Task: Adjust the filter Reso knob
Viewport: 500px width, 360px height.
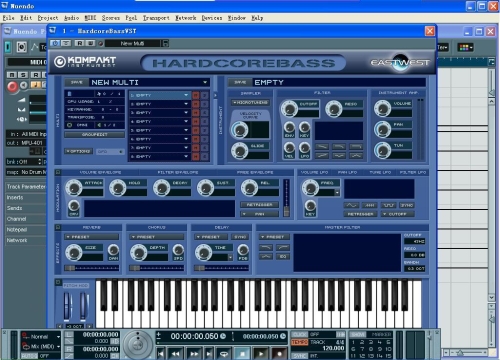Action: (x=333, y=108)
